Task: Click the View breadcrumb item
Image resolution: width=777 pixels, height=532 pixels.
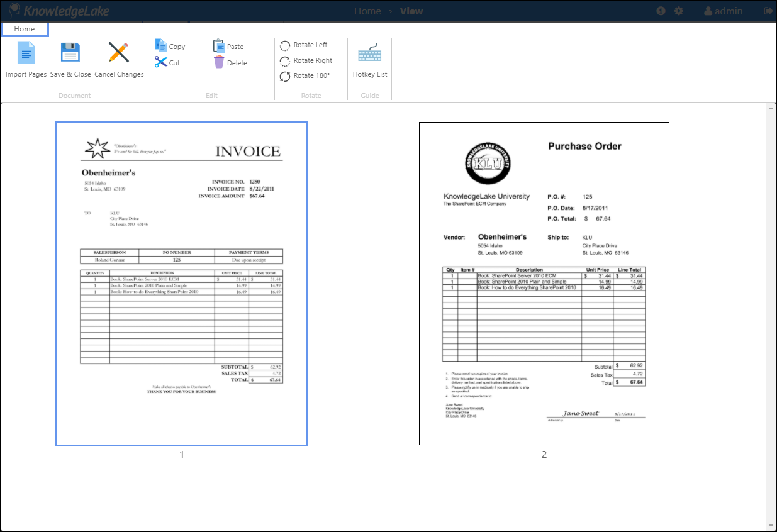Action: pyautogui.click(x=411, y=11)
